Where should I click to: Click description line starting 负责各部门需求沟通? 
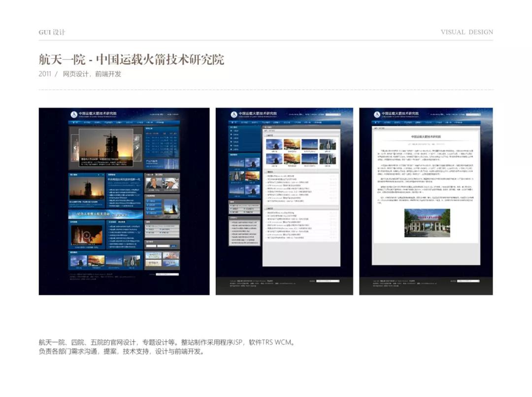pos(122,352)
